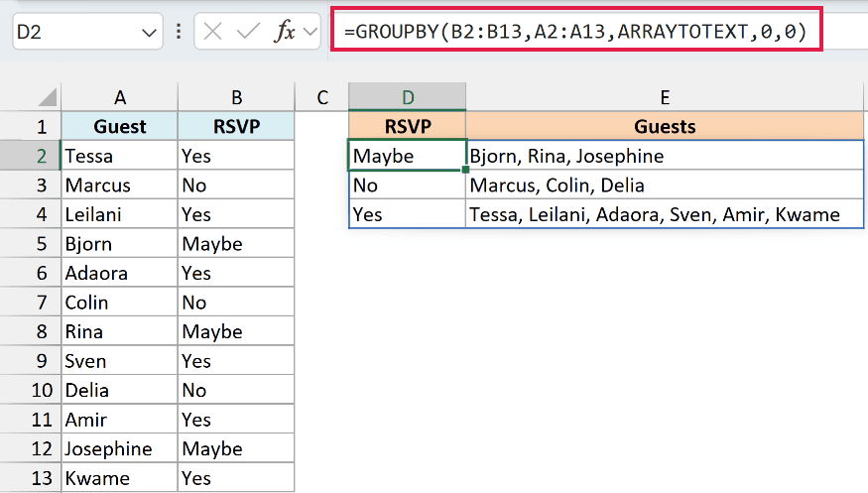Select the cell containing Josephine in column A
The image size is (868, 493).
click(120, 448)
